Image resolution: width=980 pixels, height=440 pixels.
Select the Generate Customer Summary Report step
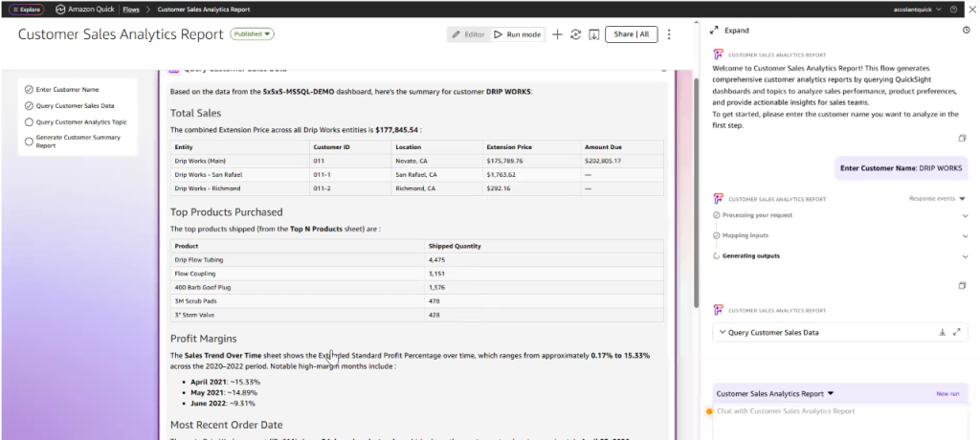tap(78, 142)
